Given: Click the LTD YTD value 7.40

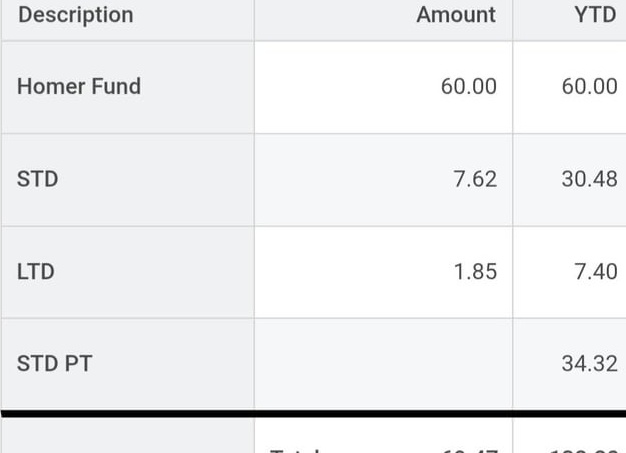Looking at the screenshot, I should tap(595, 272).
